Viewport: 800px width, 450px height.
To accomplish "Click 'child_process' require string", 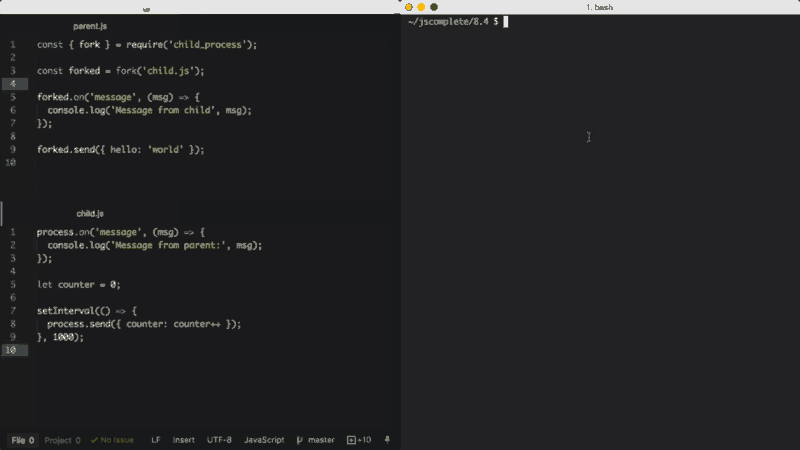I will (x=208, y=45).
